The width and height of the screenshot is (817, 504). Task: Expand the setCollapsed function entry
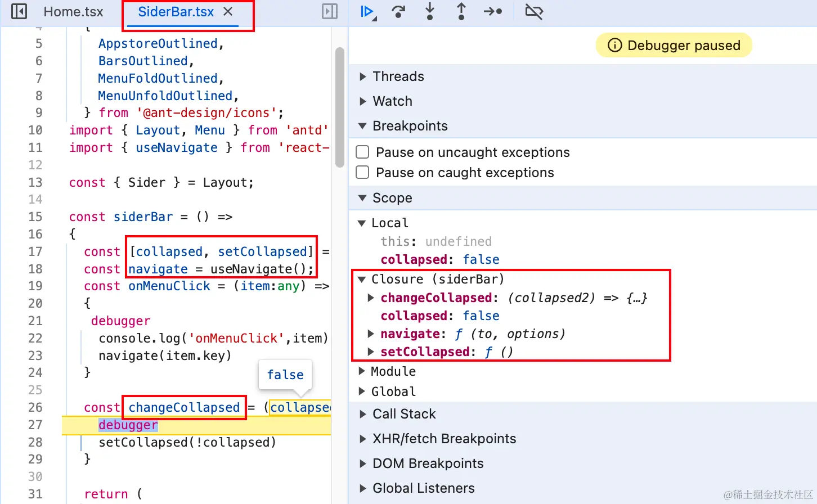pos(371,352)
